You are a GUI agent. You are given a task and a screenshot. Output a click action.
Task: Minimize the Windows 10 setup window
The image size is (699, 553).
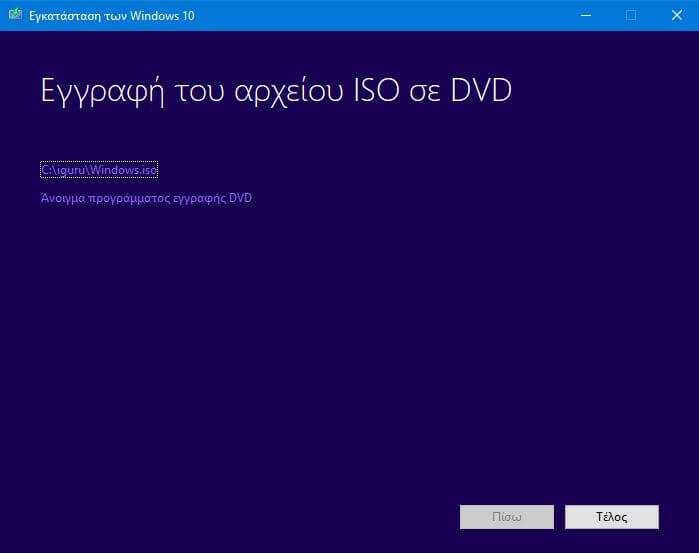[x=586, y=15]
